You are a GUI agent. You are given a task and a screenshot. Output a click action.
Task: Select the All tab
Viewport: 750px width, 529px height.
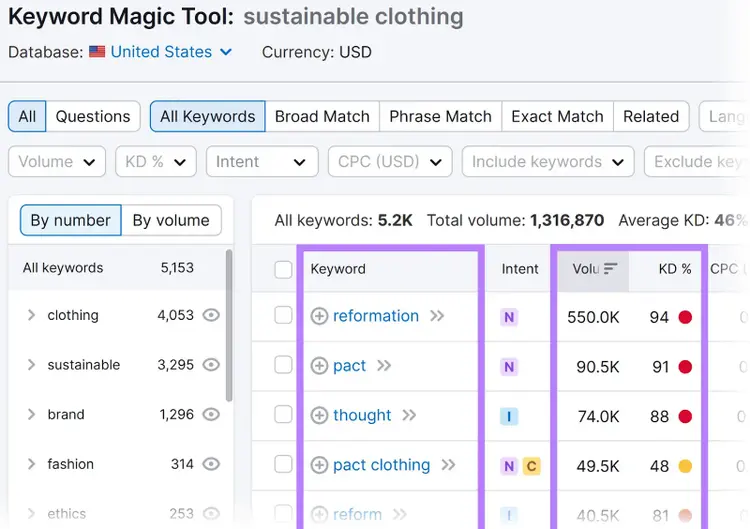click(27, 116)
